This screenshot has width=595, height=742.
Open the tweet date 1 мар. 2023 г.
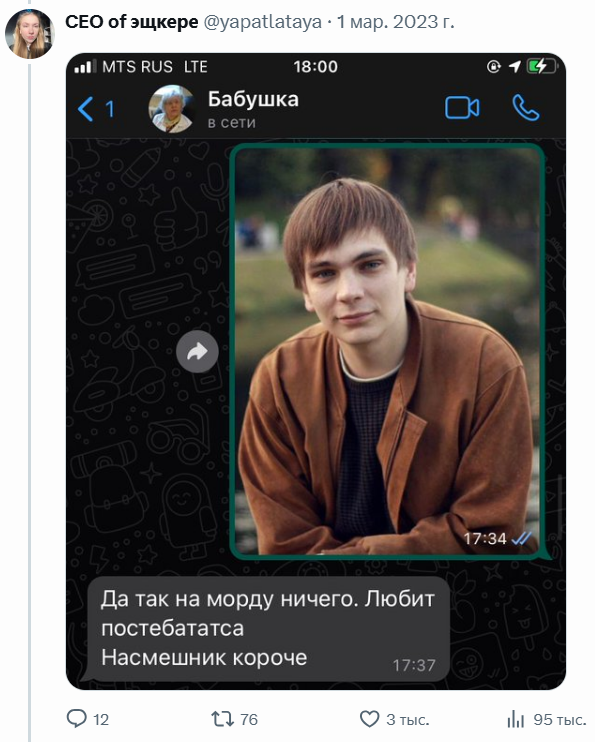[395, 22]
